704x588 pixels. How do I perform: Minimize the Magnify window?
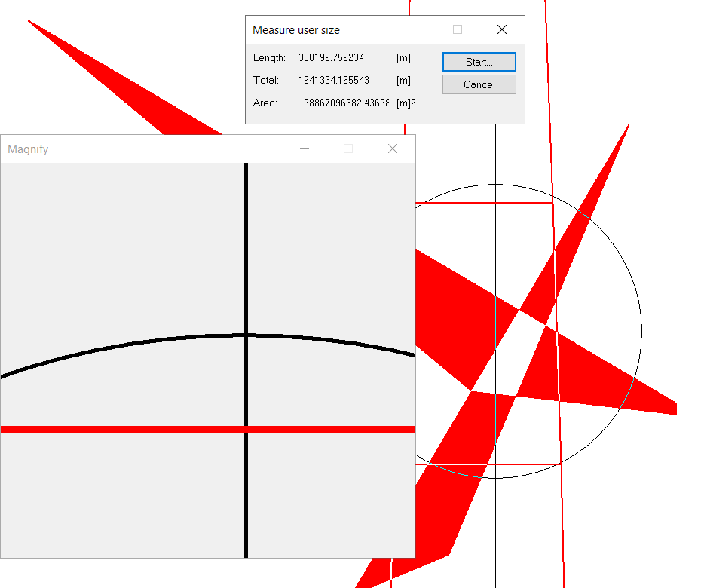pyautogui.click(x=305, y=149)
